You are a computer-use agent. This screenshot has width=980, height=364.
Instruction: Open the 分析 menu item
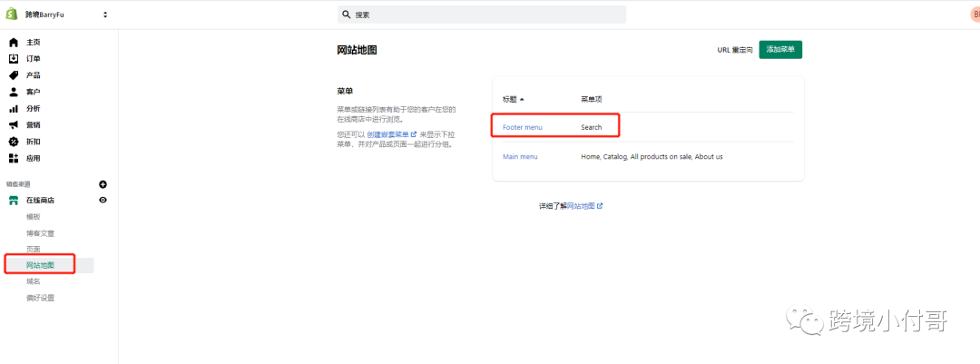pos(34,109)
